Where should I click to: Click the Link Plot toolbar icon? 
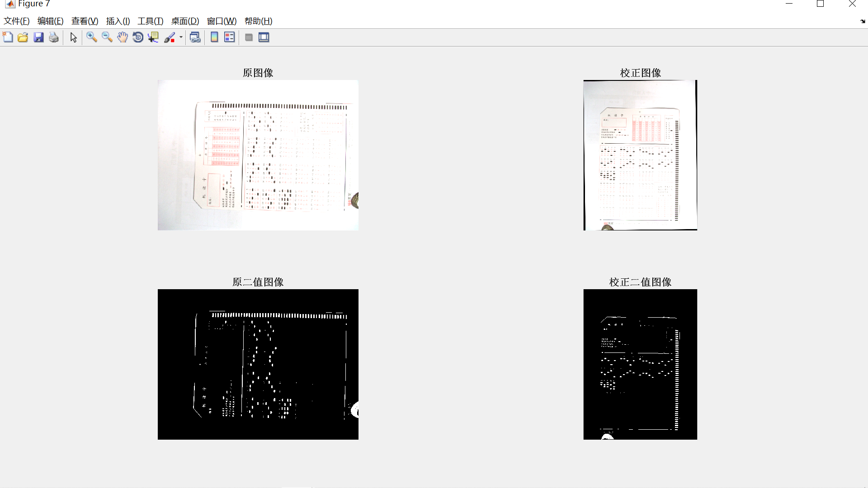pos(195,38)
